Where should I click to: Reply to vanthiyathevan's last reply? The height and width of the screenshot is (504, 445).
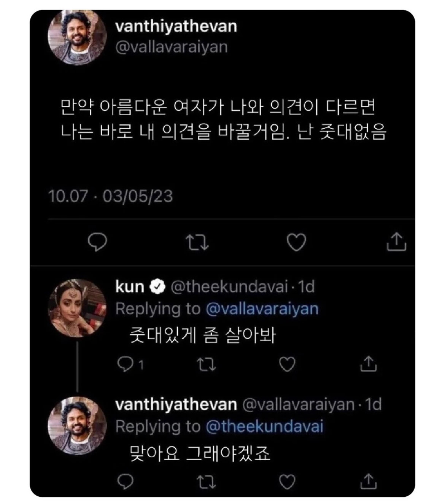[125, 481]
